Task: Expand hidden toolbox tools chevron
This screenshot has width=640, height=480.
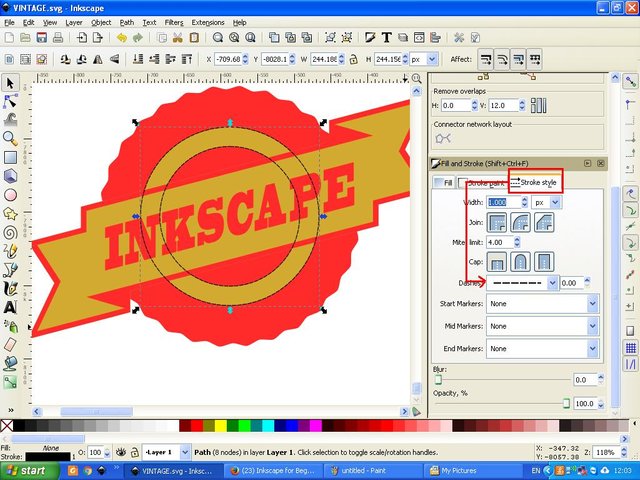Action: [x=11, y=410]
